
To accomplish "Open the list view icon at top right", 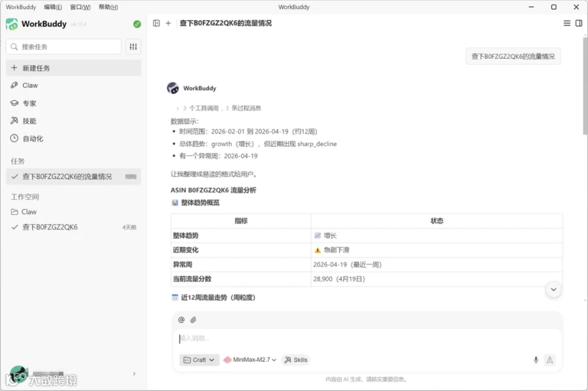I will [x=567, y=23].
